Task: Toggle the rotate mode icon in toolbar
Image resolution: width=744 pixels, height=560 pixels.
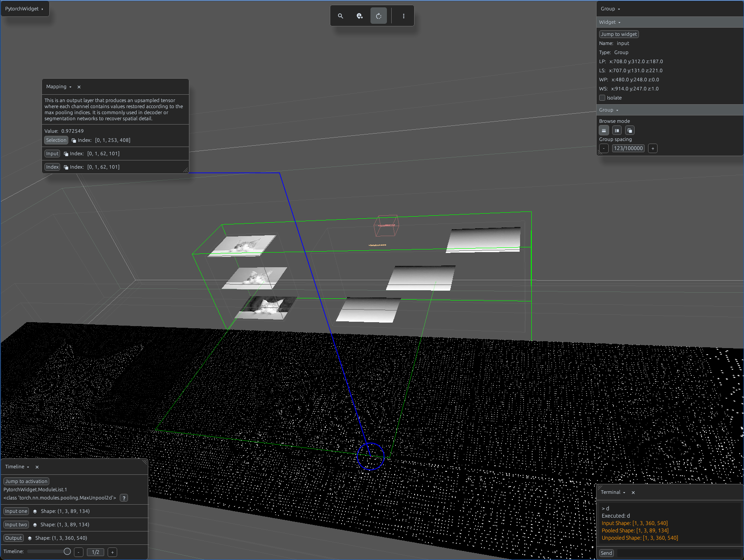Action: pyautogui.click(x=379, y=16)
